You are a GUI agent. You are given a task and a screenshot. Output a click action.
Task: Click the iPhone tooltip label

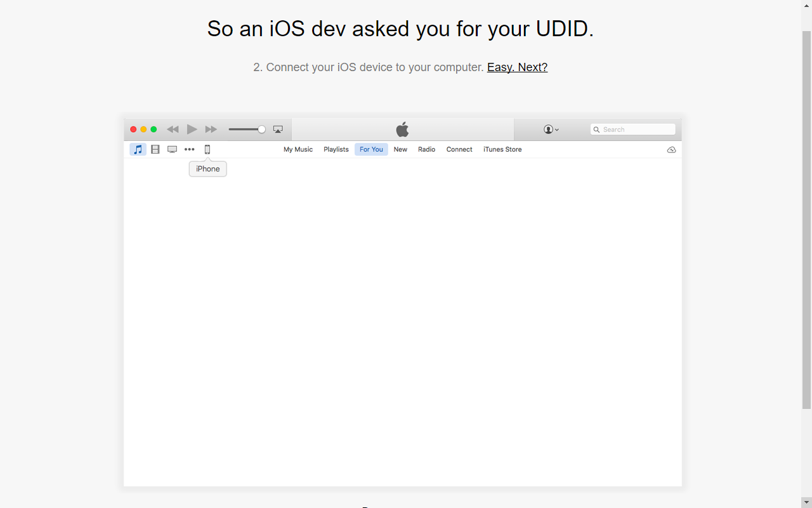(208, 169)
